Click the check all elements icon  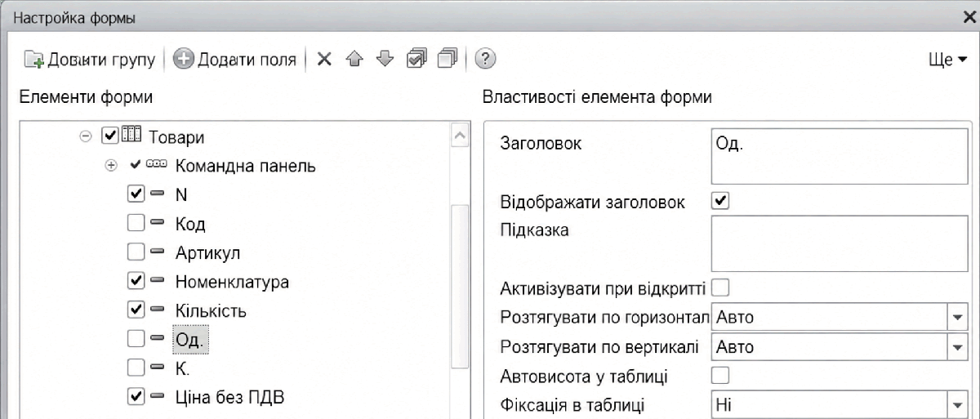click(x=416, y=60)
